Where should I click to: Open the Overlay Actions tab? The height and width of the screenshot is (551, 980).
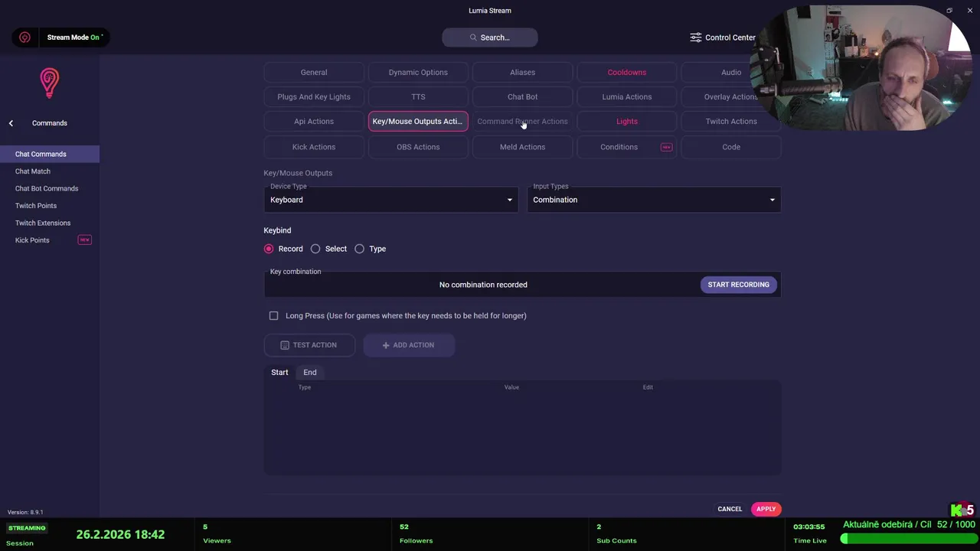(x=731, y=97)
